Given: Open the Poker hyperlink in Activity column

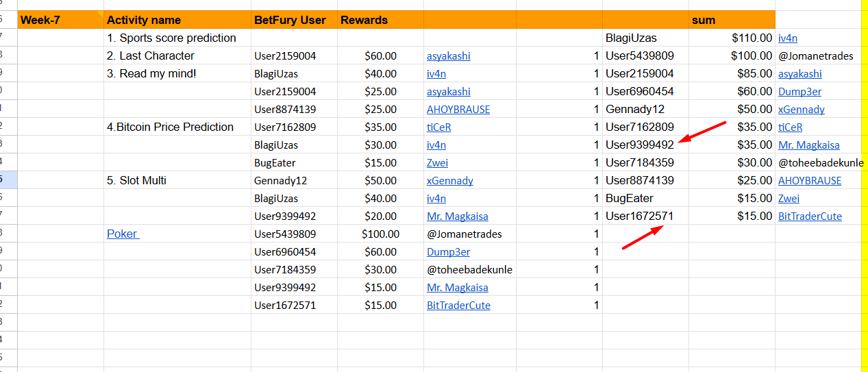Looking at the screenshot, I should coord(123,234).
